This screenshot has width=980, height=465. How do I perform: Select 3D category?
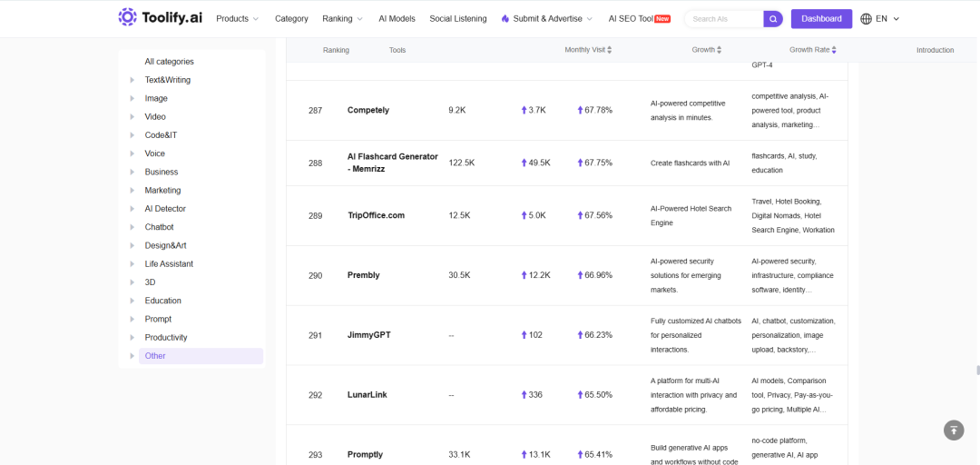pos(150,282)
